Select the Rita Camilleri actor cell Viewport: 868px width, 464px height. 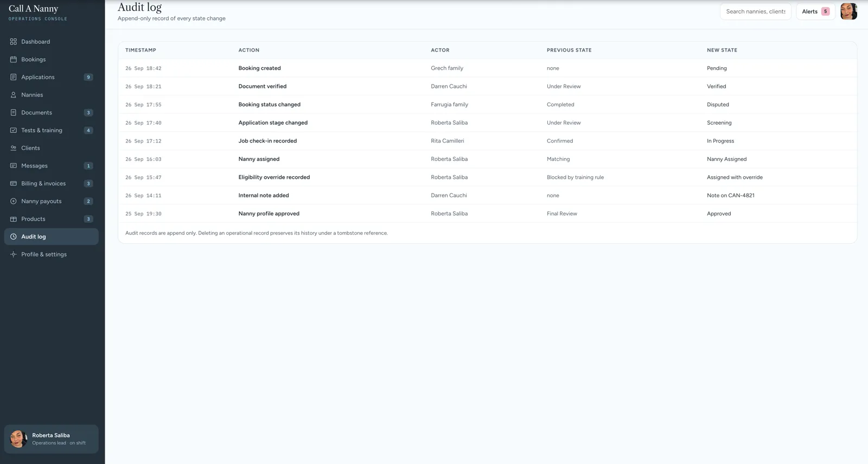point(448,141)
